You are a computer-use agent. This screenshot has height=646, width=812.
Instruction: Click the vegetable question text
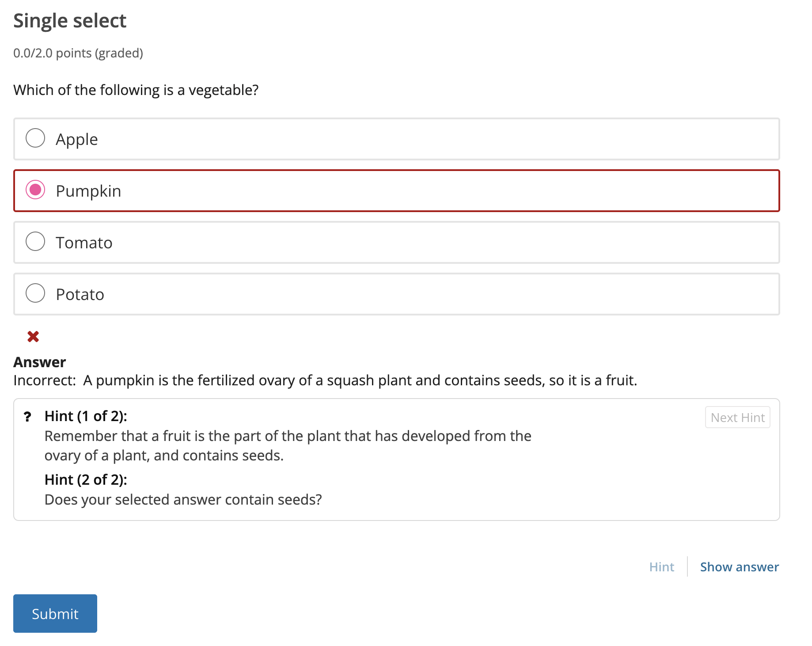pos(136,90)
